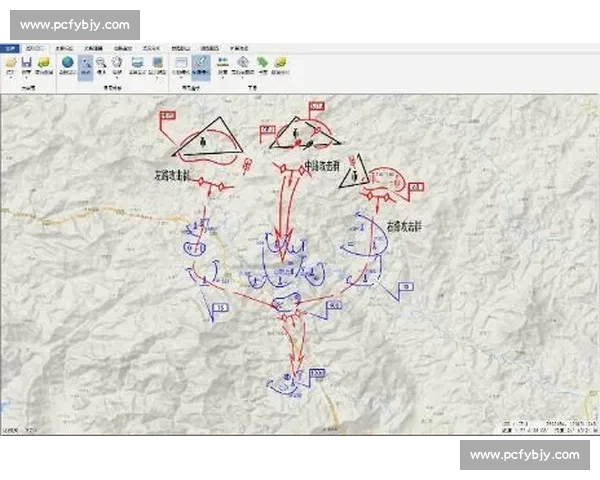Choose the magnifier zoom tool
The width and height of the screenshot is (600, 480).
click(x=101, y=63)
